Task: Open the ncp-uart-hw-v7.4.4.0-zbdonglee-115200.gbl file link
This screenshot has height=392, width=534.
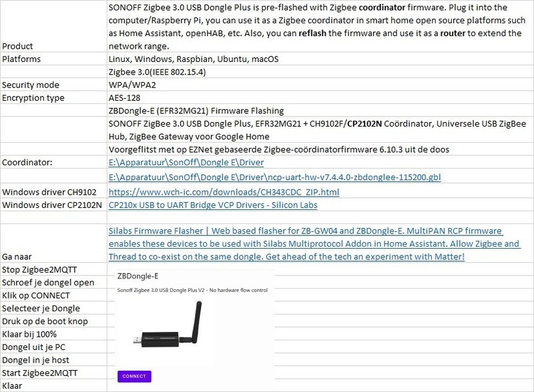Action: click(x=274, y=177)
